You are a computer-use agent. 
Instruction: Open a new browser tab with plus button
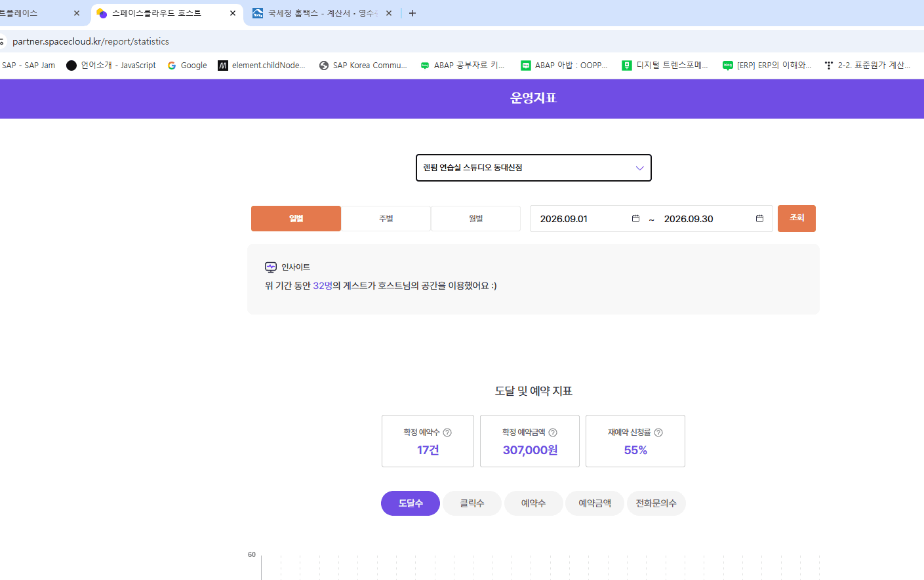412,13
